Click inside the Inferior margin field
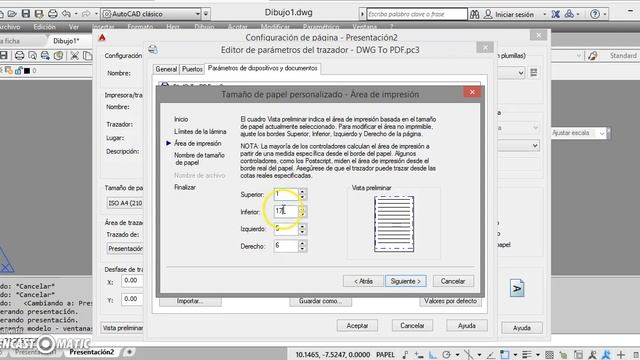Viewport: 640px width, 360px height. pyautogui.click(x=287, y=211)
